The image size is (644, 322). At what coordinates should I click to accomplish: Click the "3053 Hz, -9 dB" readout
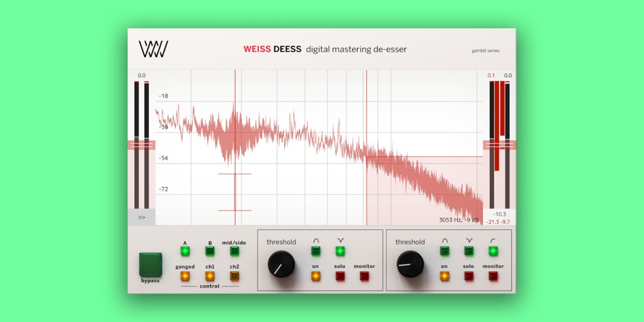(459, 220)
